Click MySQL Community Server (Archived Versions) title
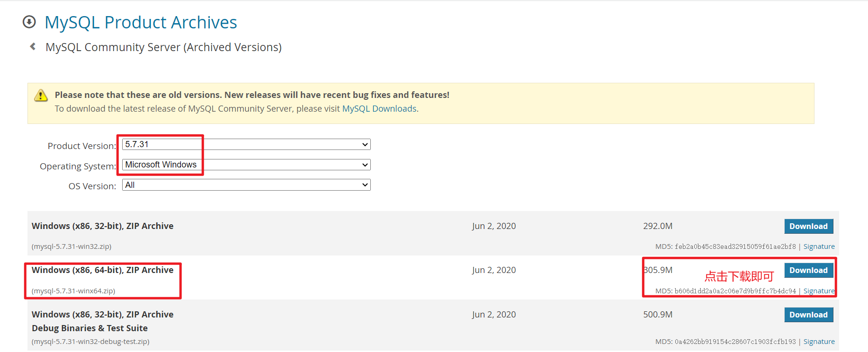This screenshot has width=868, height=352. [163, 47]
